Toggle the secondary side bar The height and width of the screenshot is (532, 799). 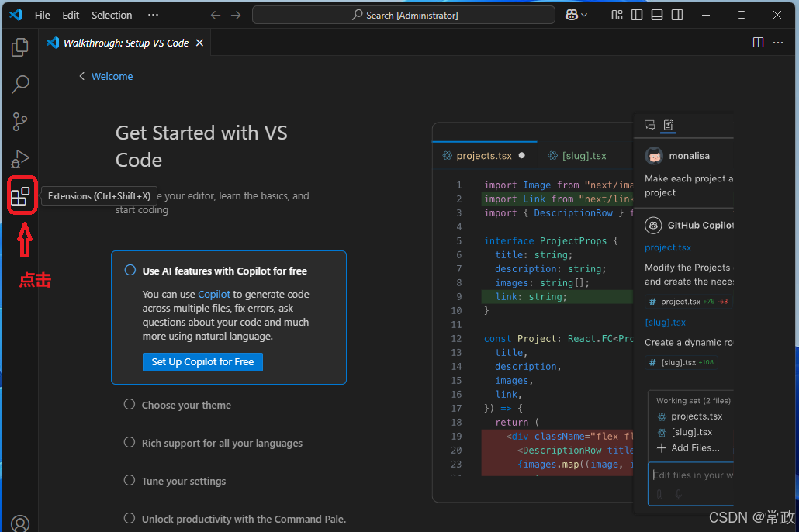(x=677, y=16)
